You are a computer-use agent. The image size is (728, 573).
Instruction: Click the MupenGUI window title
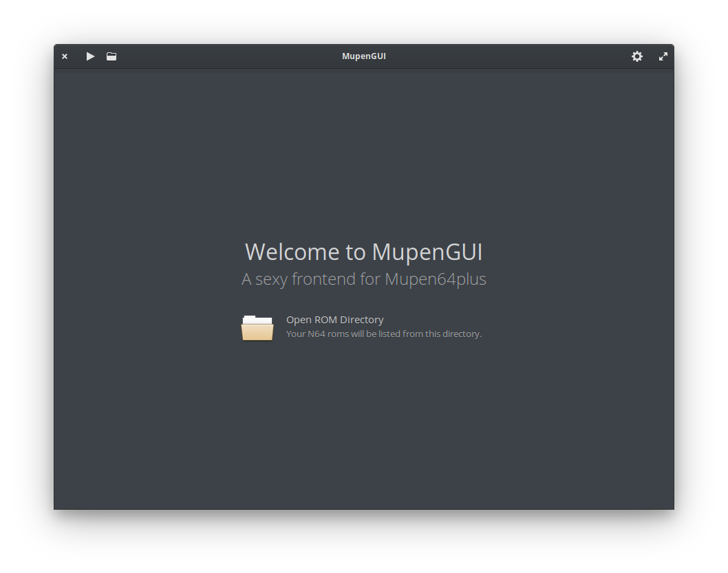pos(363,56)
